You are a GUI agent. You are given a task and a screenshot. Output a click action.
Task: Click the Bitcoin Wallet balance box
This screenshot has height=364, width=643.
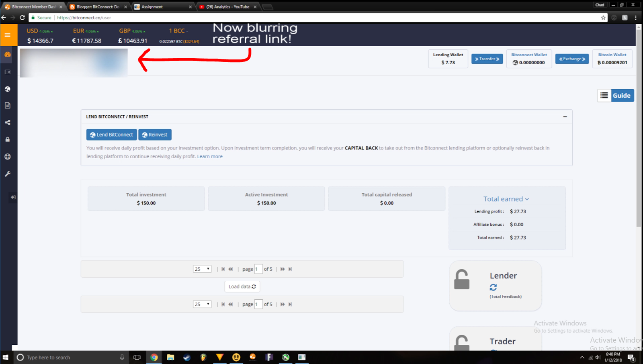point(612,59)
